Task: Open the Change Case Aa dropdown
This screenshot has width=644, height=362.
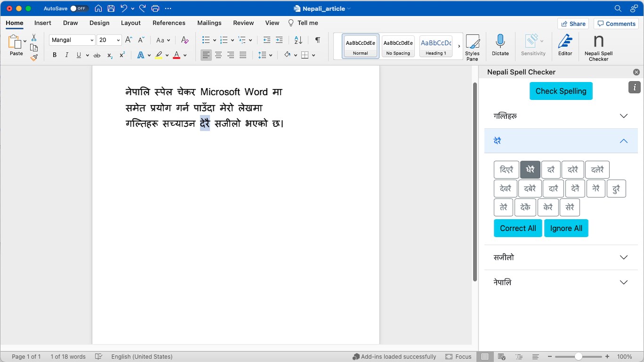Action: (163, 40)
